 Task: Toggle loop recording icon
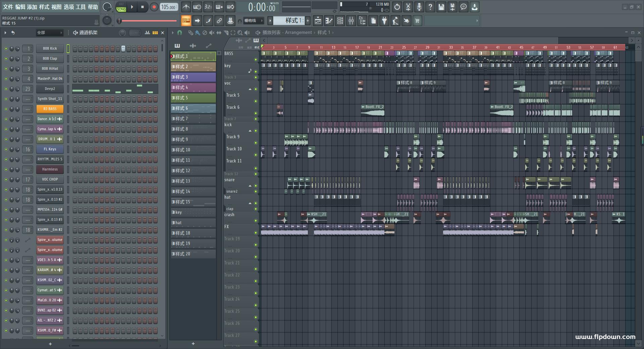(230, 7)
